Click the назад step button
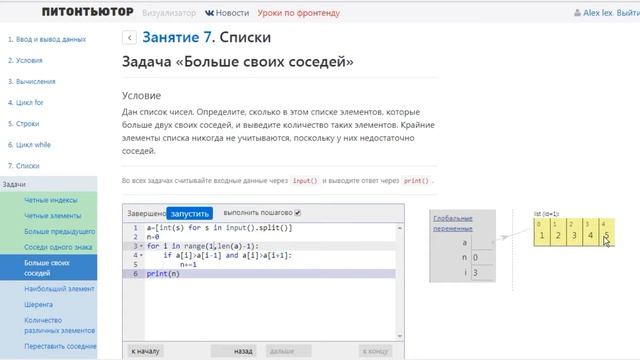 click(x=233, y=351)
